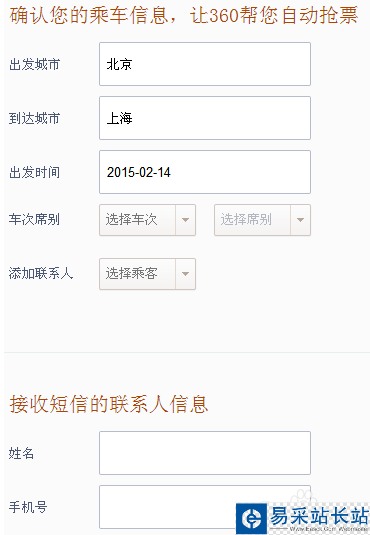This screenshot has height=535, width=370.
Task: Click the 姓名 input box
Action: click(x=205, y=453)
